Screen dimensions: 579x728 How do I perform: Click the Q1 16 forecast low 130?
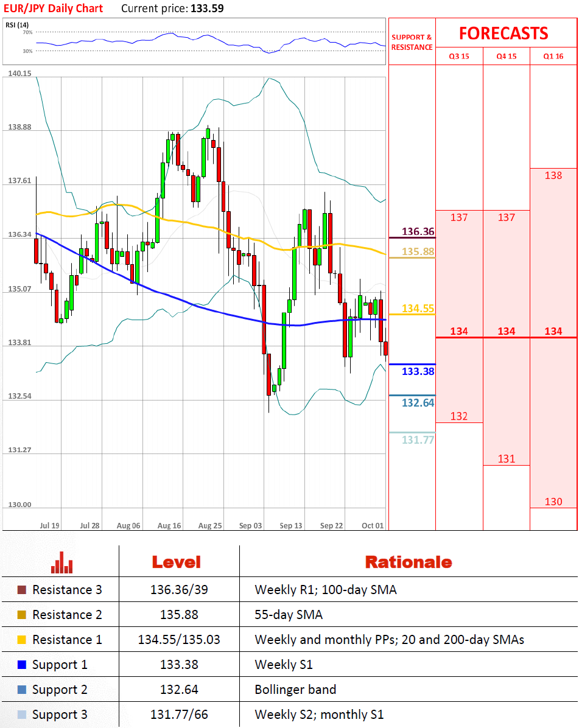pos(553,502)
